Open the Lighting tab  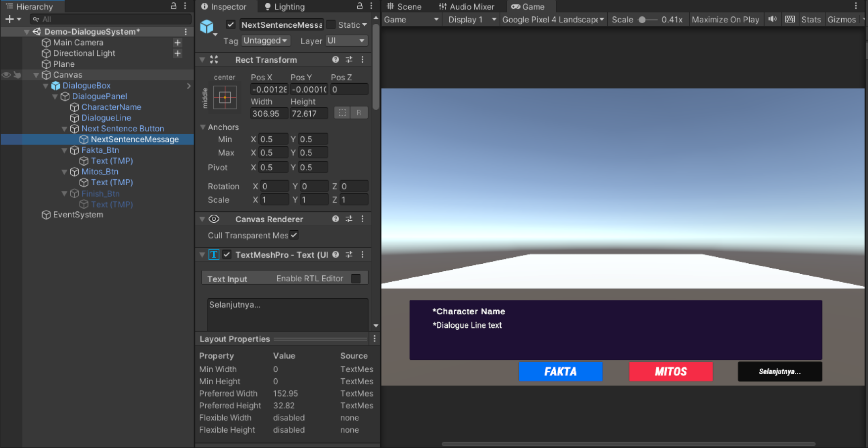285,6
